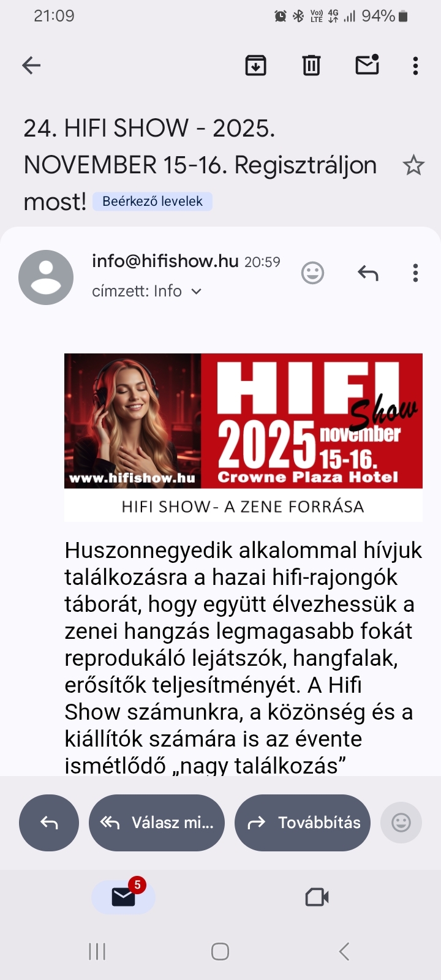The height and width of the screenshot is (980, 441).
Task: Add emoji reaction next to sender time
Action: point(312,273)
